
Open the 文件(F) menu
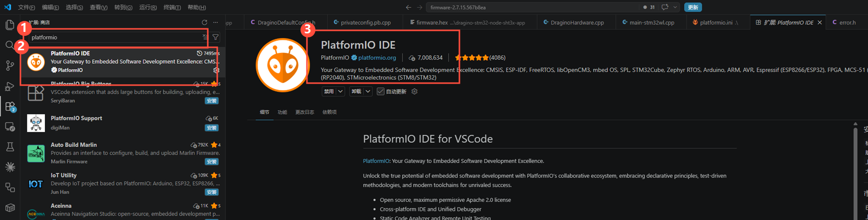[x=26, y=7]
